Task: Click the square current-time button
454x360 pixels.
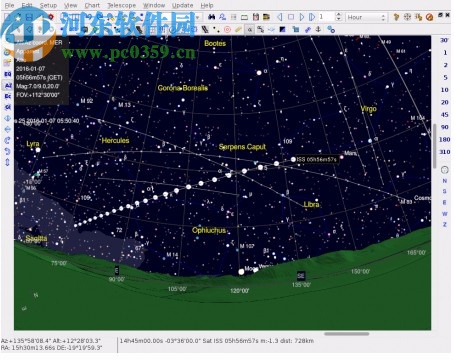Action: (291, 17)
